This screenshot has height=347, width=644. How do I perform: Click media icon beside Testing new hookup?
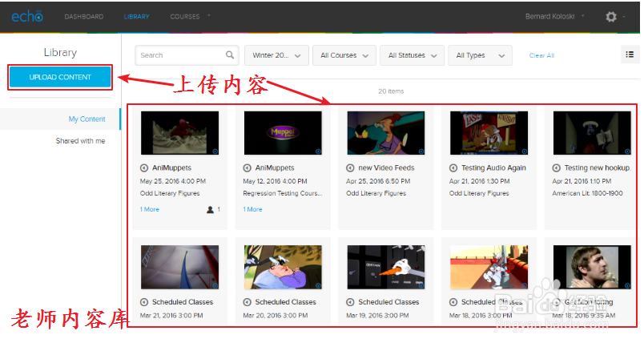click(x=556, y=167)
